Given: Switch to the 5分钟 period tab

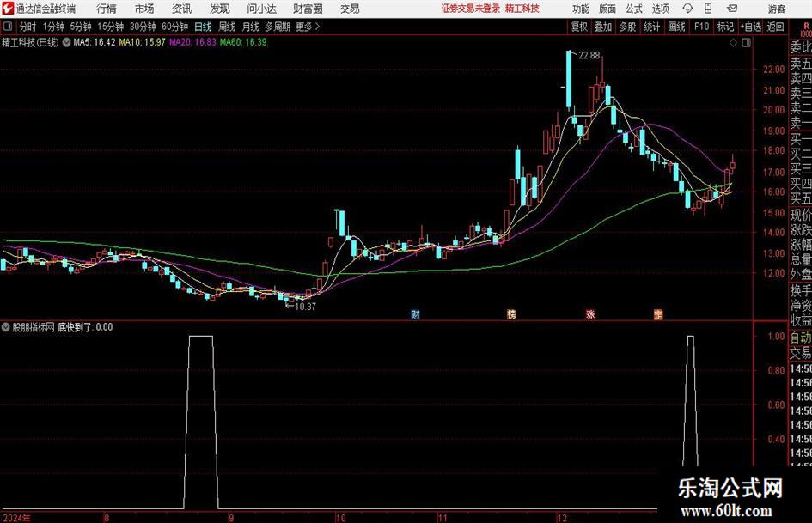Looking at the screenshot, I should pos(80,27).
